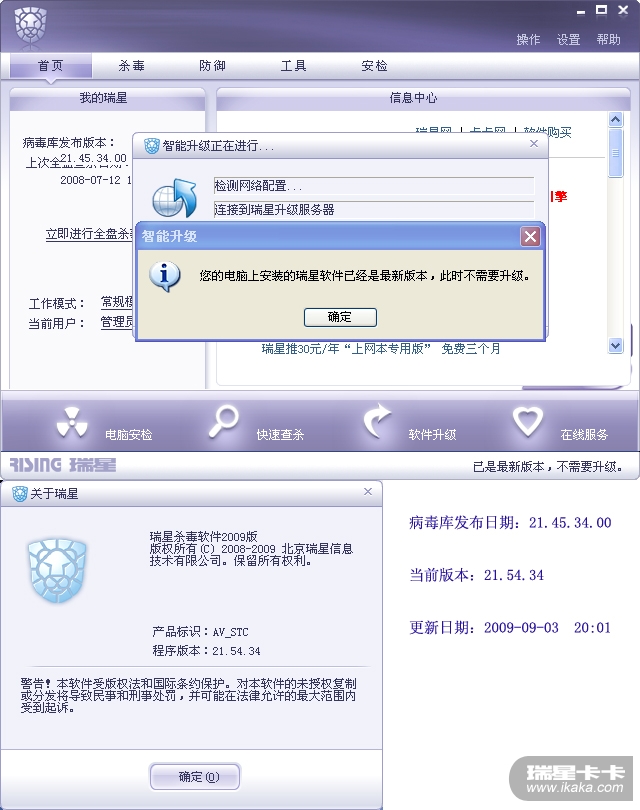640x810 pixels.
Task: Click the 信息中心 scrollbar down arrow
Action: pos(615,346)
